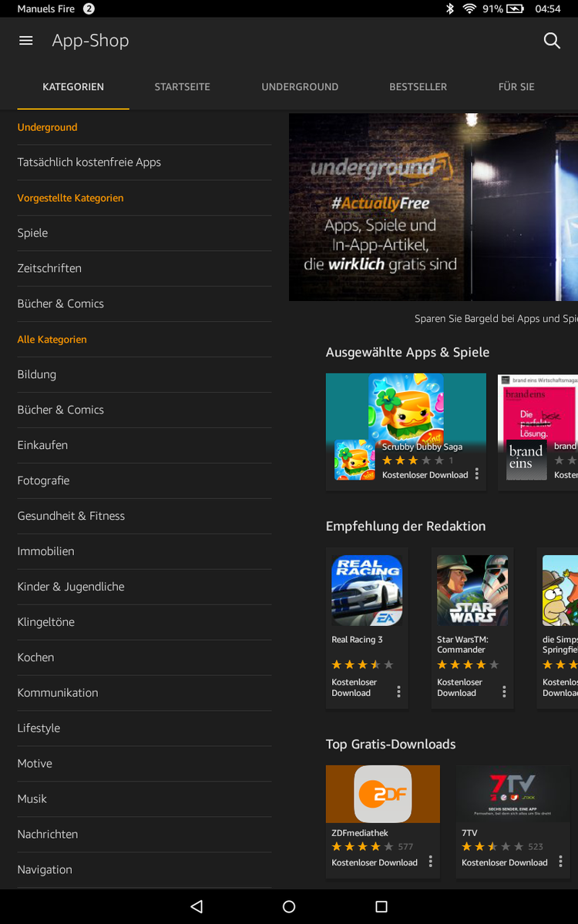Tap the 7TV star rating

(x=492, y=846)
